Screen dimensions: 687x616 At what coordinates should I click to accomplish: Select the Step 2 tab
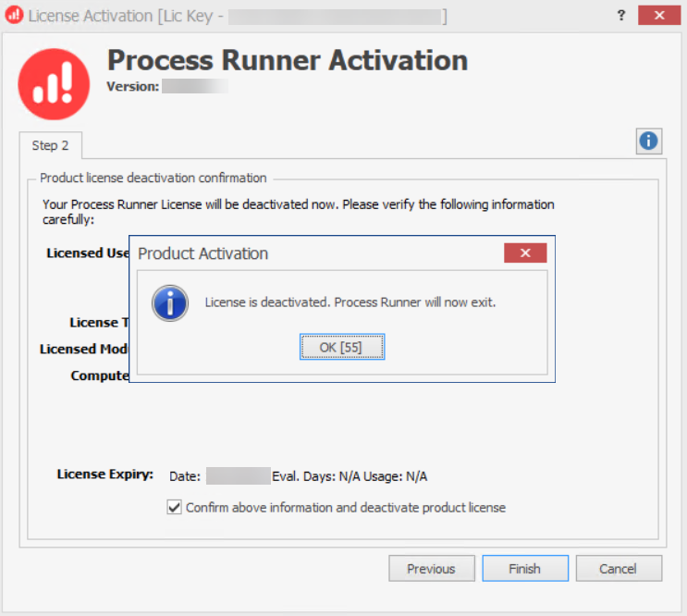click(x=51, y=145)
